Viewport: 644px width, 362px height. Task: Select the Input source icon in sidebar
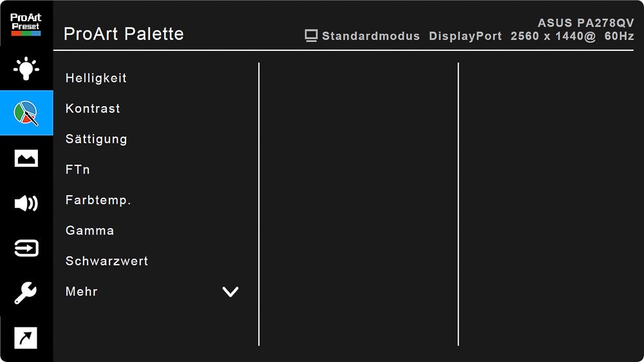(26, 248)
